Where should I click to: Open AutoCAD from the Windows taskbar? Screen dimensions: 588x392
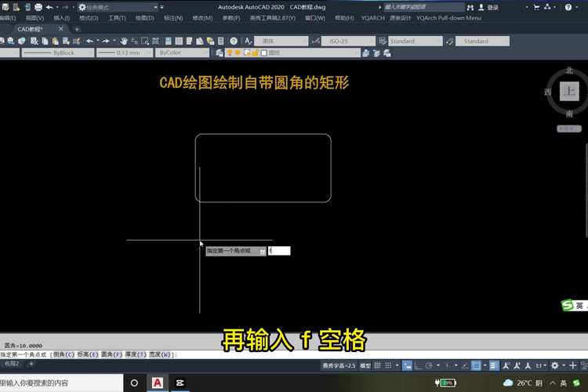click(x=158, y=383)
